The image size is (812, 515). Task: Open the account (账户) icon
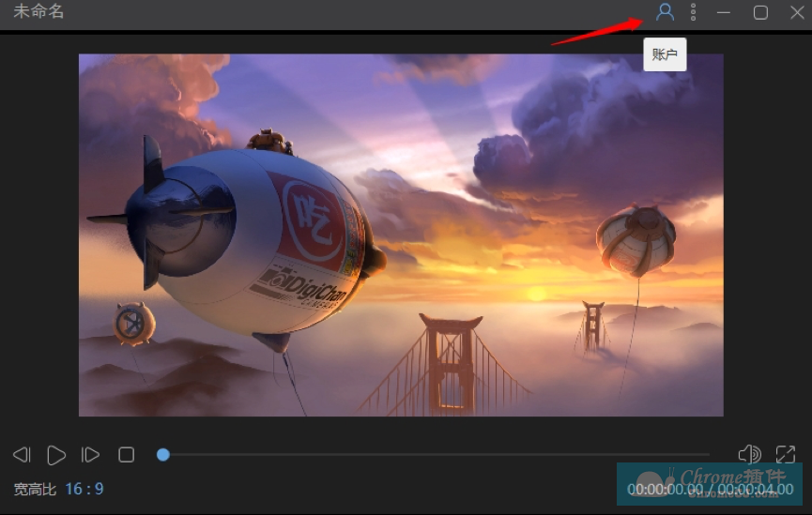tap(665, 12)
